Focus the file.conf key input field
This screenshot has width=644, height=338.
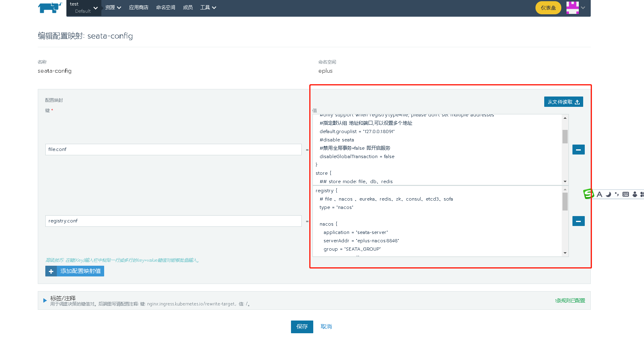(x=173, y=149)
